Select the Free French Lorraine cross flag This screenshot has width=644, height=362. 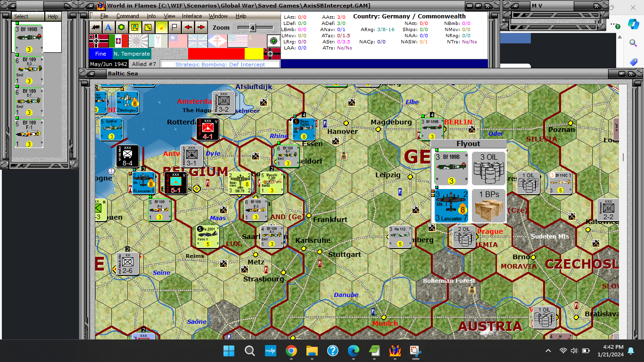(218, 41)
